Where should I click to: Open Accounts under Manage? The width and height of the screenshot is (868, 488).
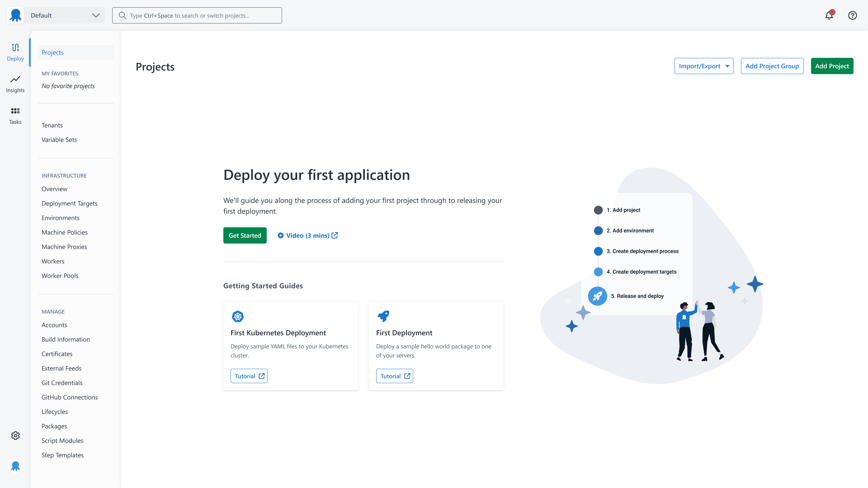click(54, 325)
